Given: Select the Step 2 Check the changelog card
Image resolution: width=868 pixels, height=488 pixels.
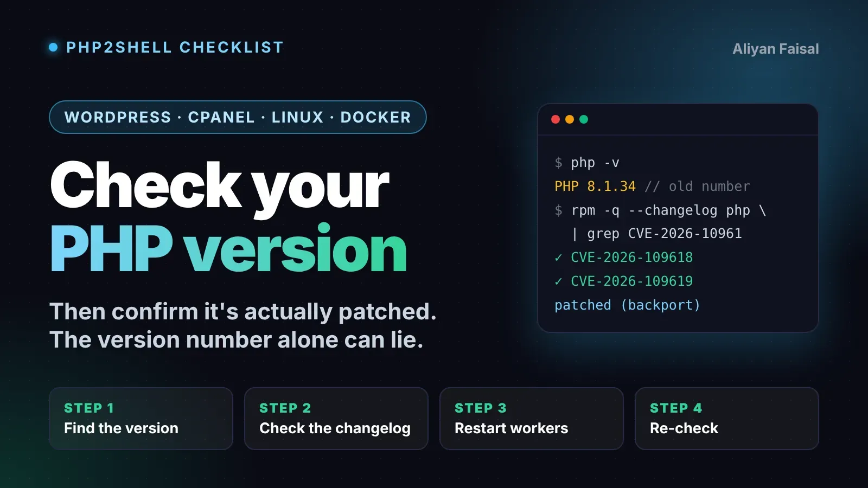Looking at the screenshot, I should pos(336,419).
